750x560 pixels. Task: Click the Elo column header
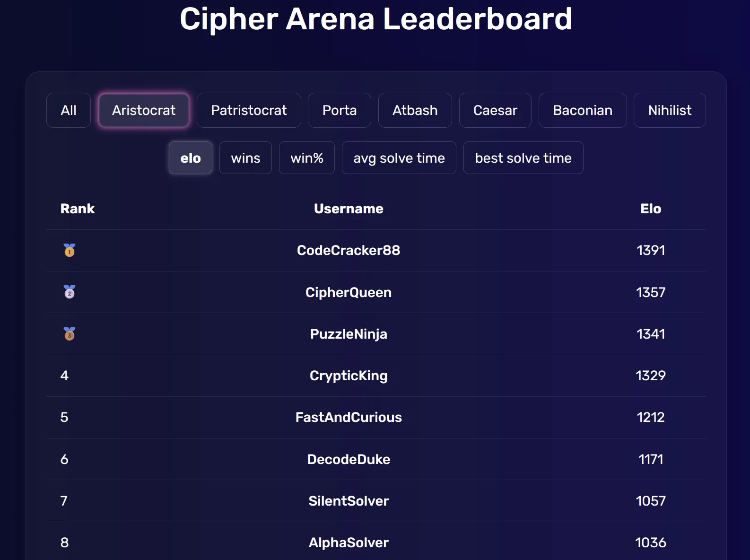(x=651, y=209)
